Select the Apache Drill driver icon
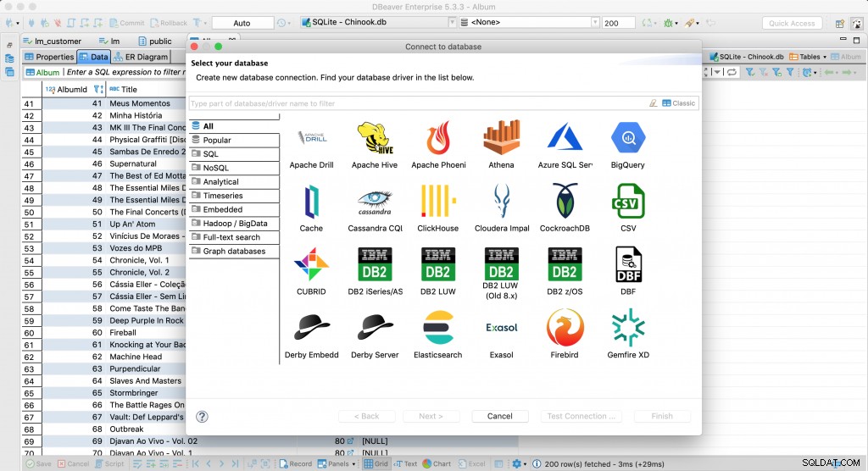 (312, 137)
